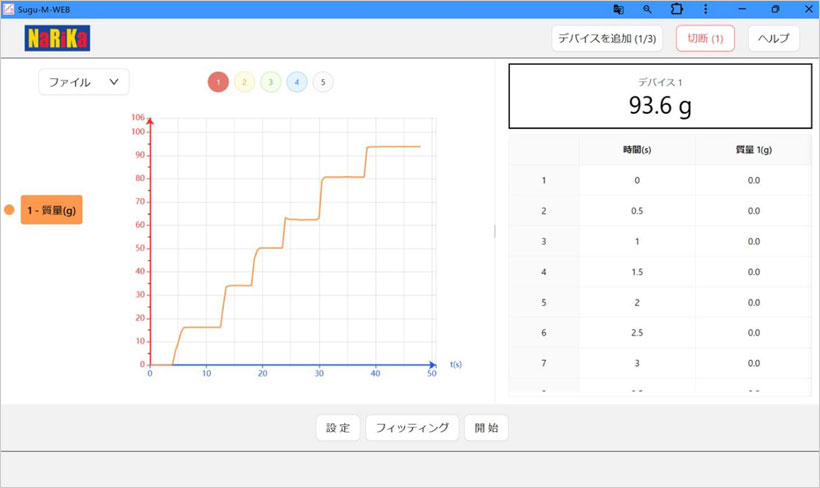Screen dimensions: 820x488
Task: Select red graph circle number 1
Action: click(x=218, y=82)
